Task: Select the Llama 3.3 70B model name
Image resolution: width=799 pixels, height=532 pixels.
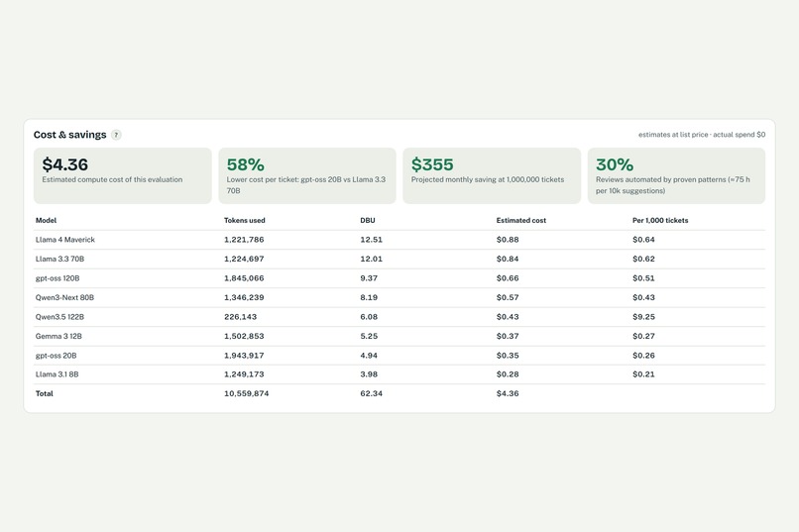Action: point(59,260)
